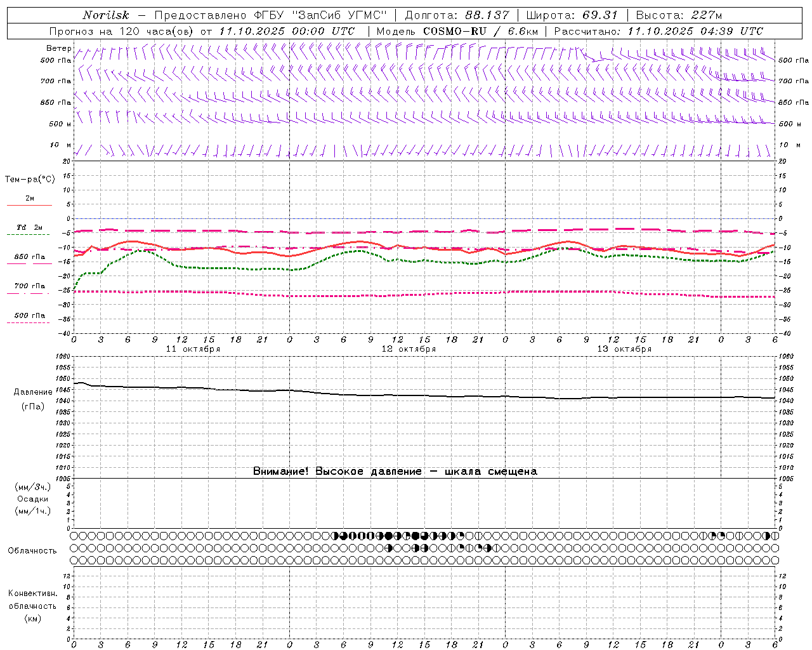This screenshot has width=812, height=650.
Task: Click the 'Широта: 69.31' latitude value
Action: click(x=572, y=15)
